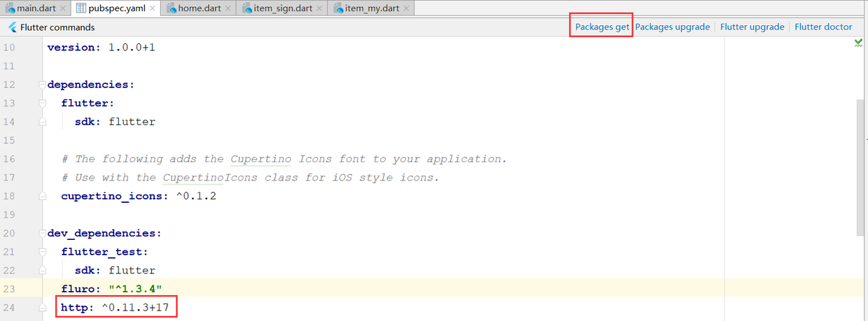Collapse the dev_dependencies: block fold marker
The height and width of the screenshot is (321, 868).
[x=42, y=233]
